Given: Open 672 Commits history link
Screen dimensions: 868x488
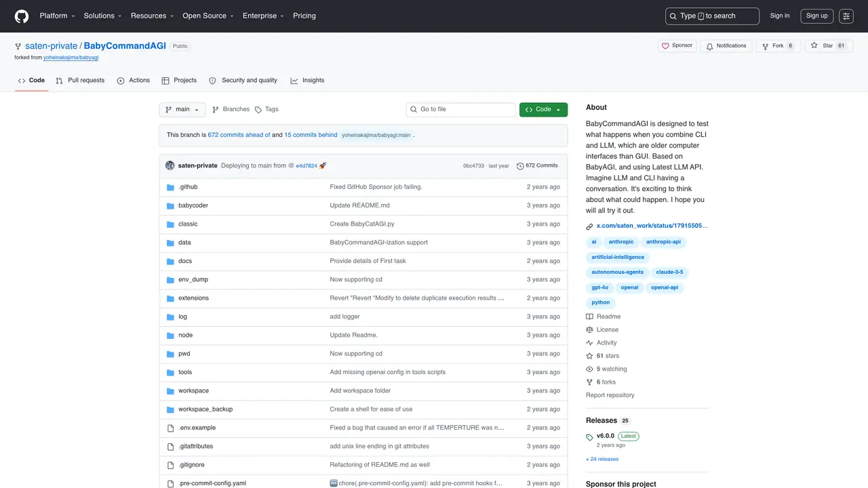Looking at the screenshot, I should pyautogui.click(x=537, y=165).
